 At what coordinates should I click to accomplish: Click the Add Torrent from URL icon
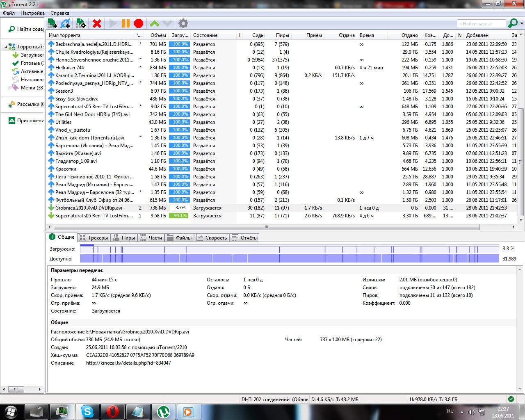tap(65, 23)
